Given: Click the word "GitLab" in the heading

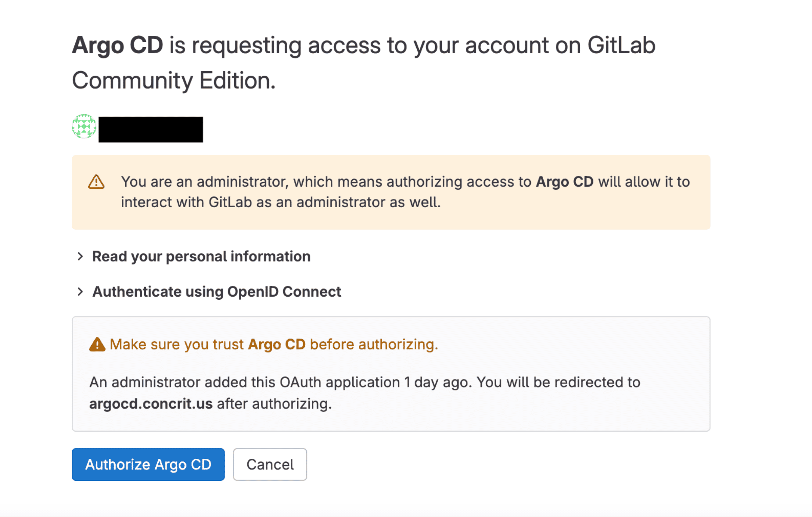Looking at the screenshot, I should pyautogui.click(x=621, y=45).
